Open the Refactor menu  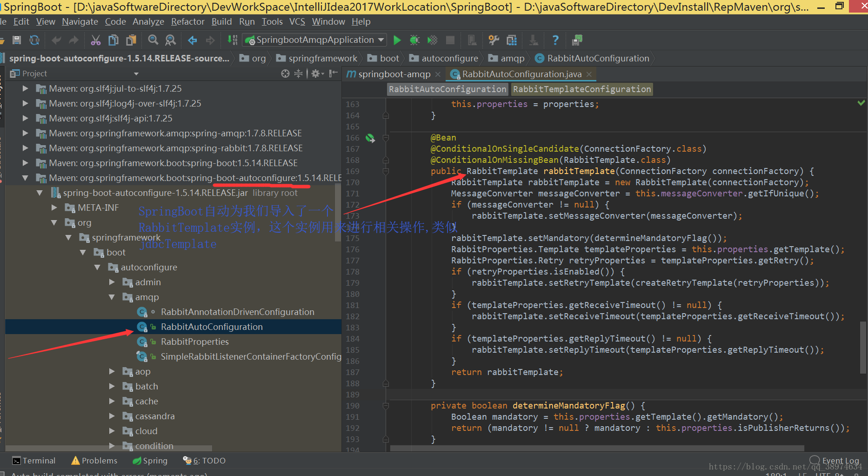tap(187, 22)
